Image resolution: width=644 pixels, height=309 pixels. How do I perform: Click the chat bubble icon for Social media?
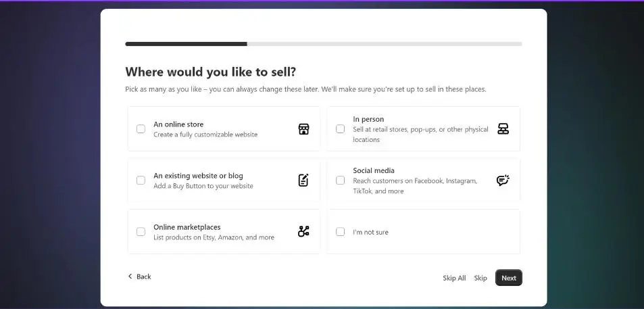[503, 180]
